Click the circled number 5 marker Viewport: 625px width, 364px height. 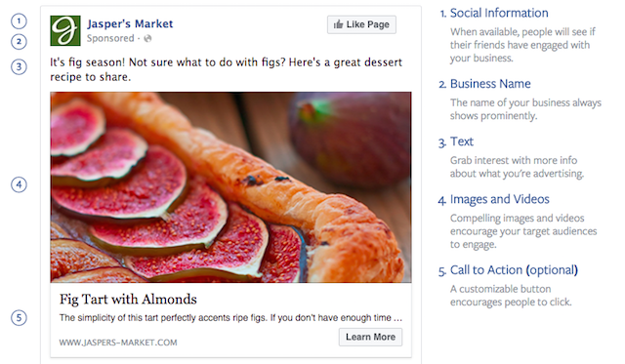pyautogui.click(x=19, y=318)
